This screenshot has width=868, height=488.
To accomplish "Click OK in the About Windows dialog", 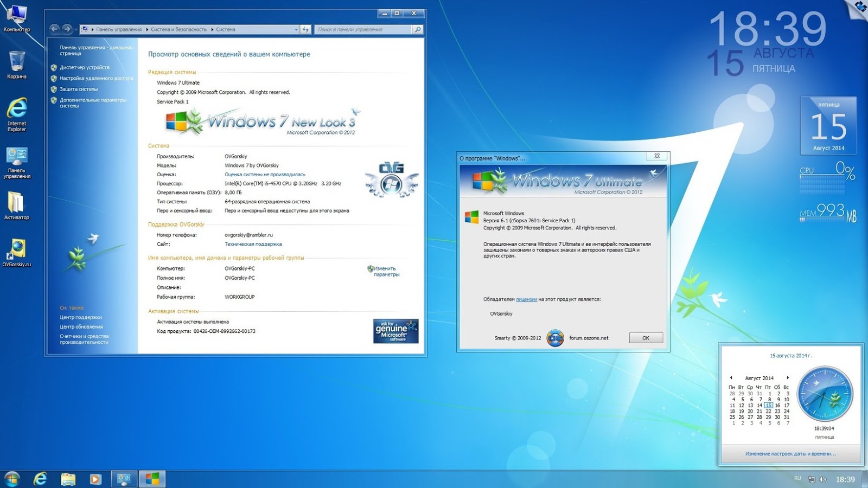I will 646,338.
